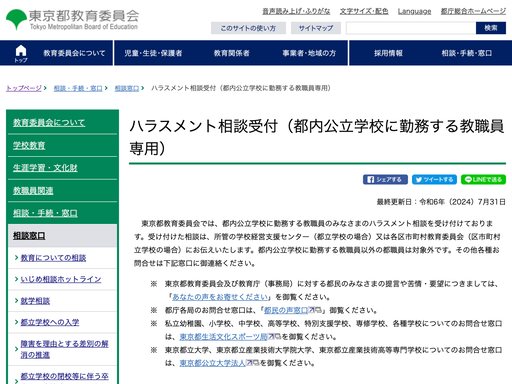Send page via LINEで送る button

pos(483,180)
